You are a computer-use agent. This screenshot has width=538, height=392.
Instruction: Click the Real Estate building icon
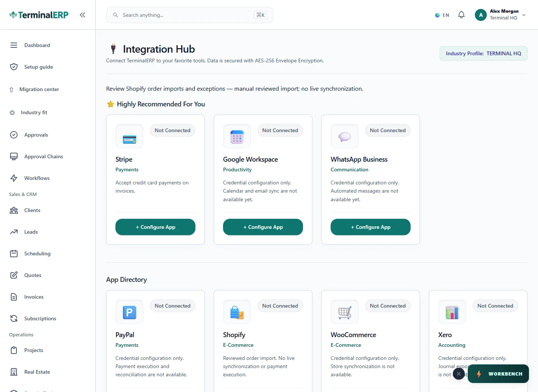click(x=14, y=372)
